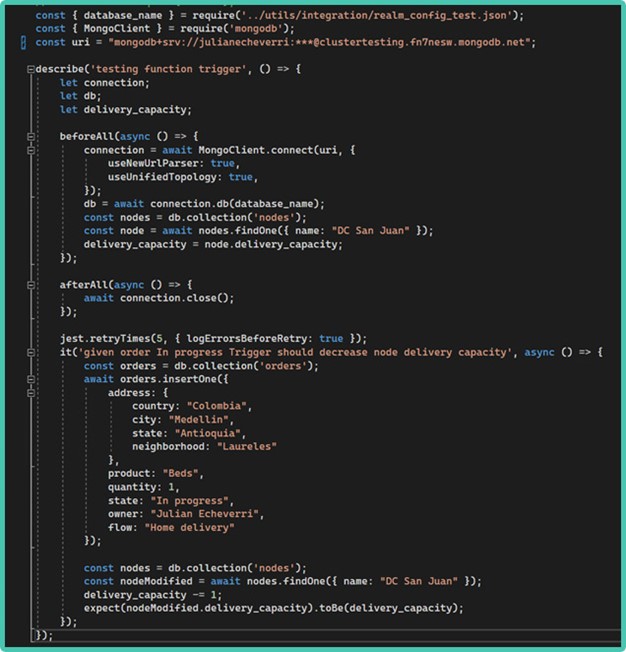Click the "Antioquia" state value
626x652 pixels.
click(207, 433)
